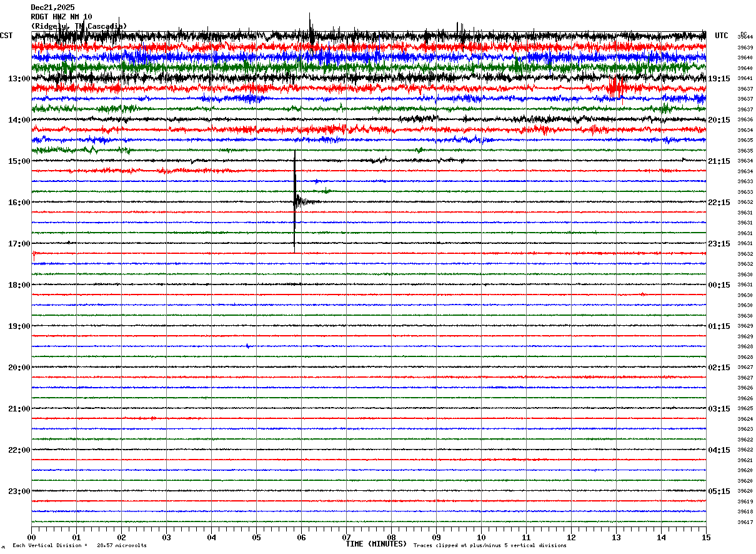Select the 22:00 CST time label

tap(19, 450)
